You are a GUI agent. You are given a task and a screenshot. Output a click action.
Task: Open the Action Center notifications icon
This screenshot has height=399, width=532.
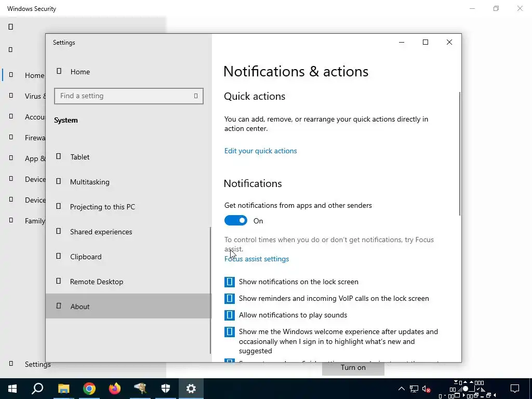515,389
